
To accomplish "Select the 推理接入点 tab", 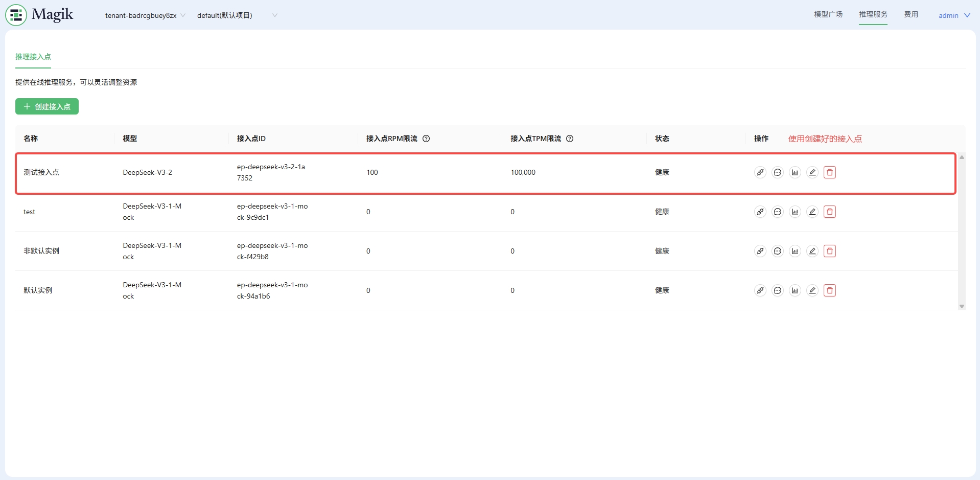I will tap(33, 57).
